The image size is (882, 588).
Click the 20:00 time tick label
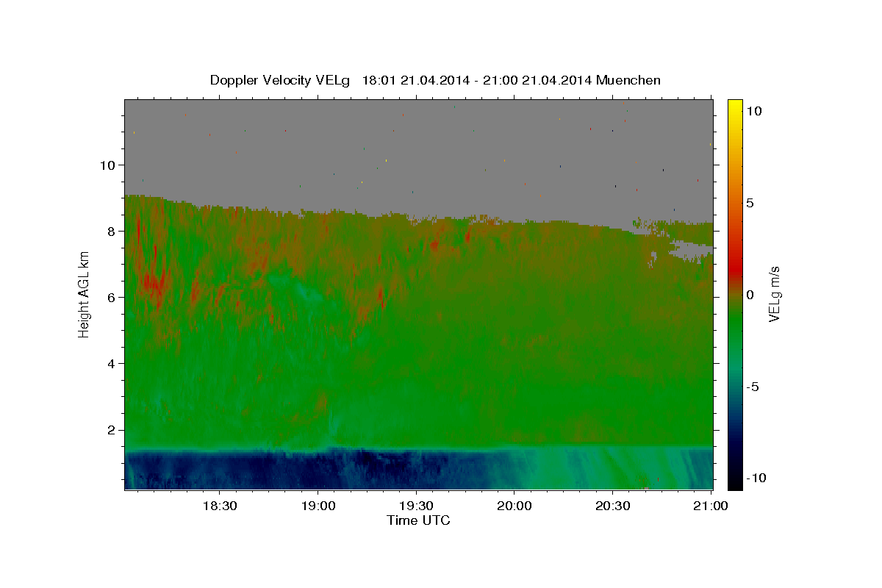[x=514, y=506]
